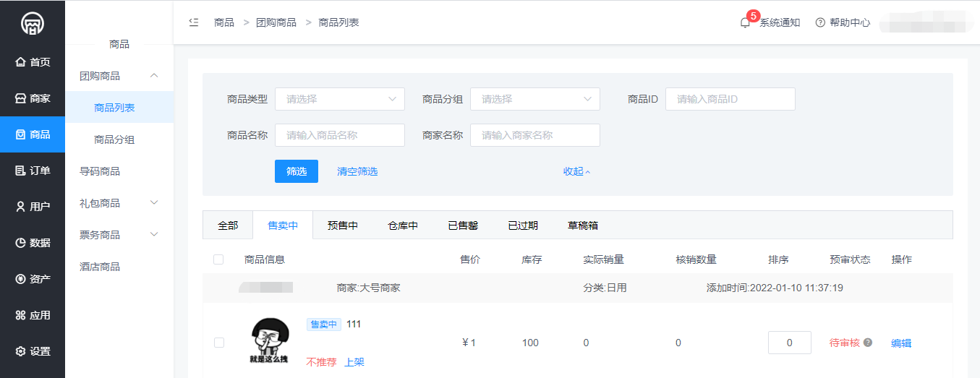Go to 首页 home in sidebar

(x=33, y=62)
